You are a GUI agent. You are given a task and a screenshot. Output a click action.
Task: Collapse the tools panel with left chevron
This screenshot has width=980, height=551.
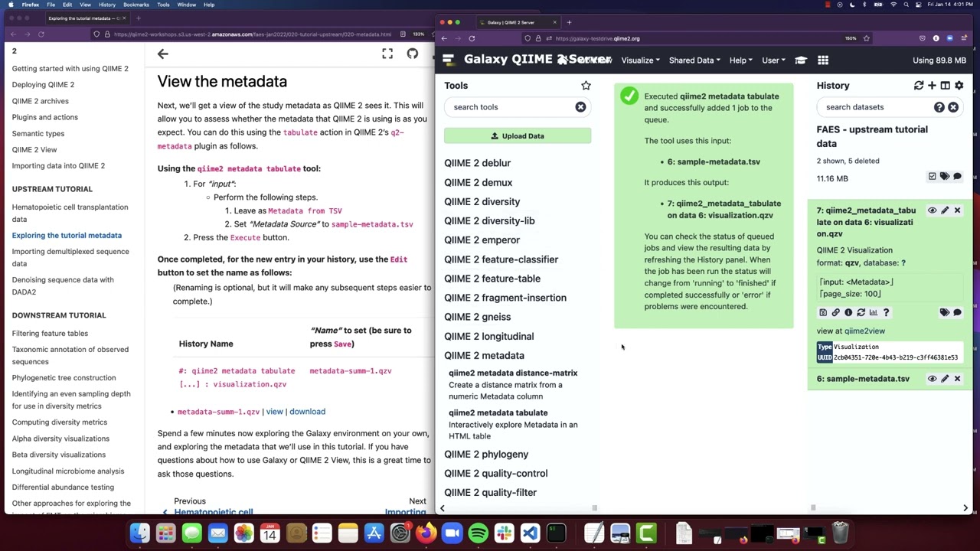tap(443, 508)
